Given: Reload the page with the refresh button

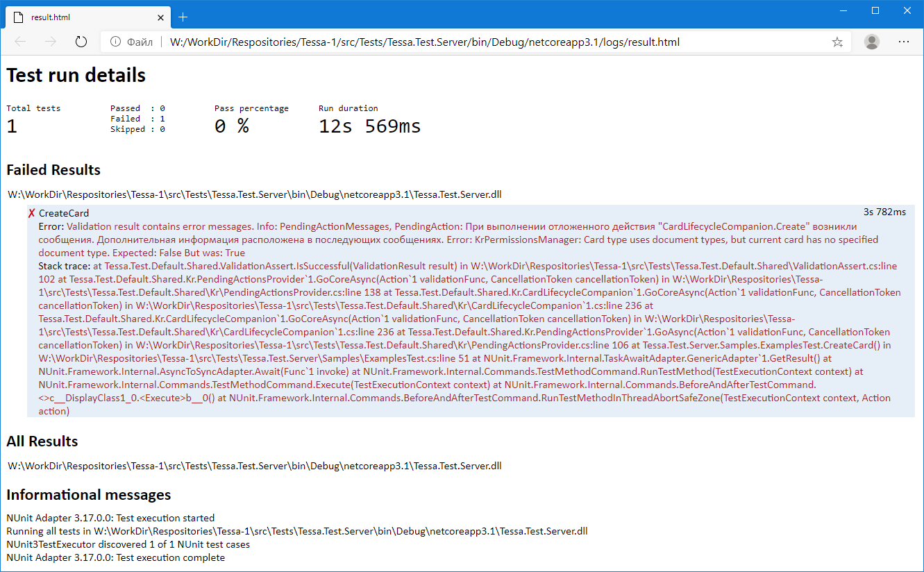Looking at the screenshot, I should pos(81,42).
